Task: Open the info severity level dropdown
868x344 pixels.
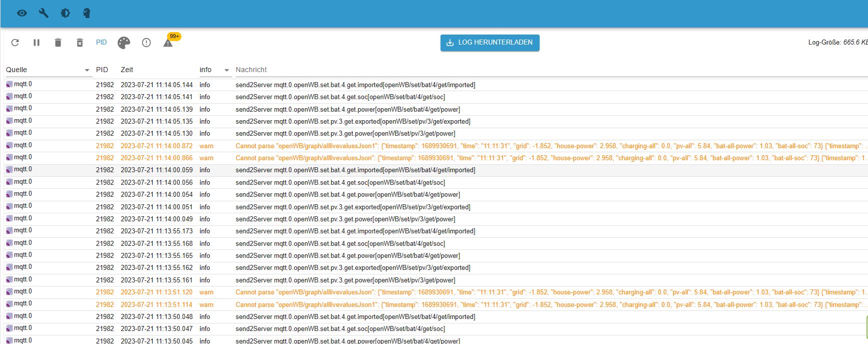Action: (214, 70)
